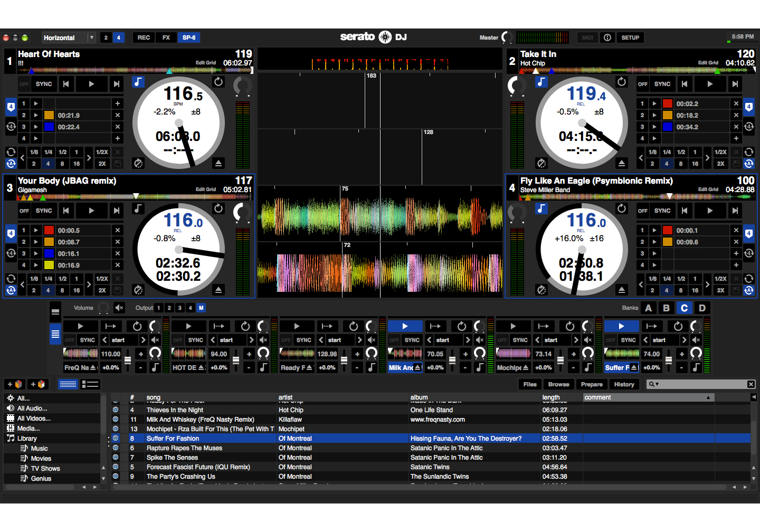Route sample player to output M
Image resolution: width=760 pixels, height=532 pixels.
201,308
